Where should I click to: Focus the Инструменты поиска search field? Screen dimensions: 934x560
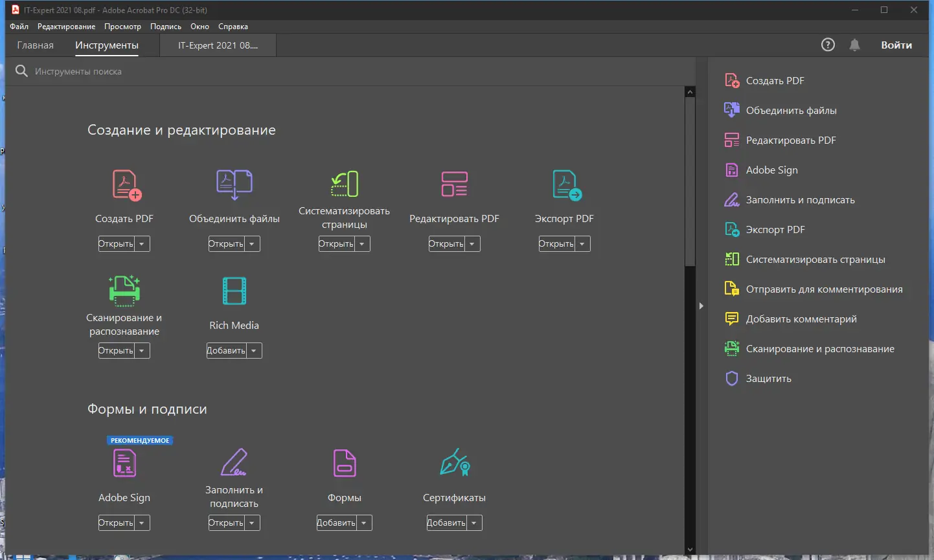350,71
